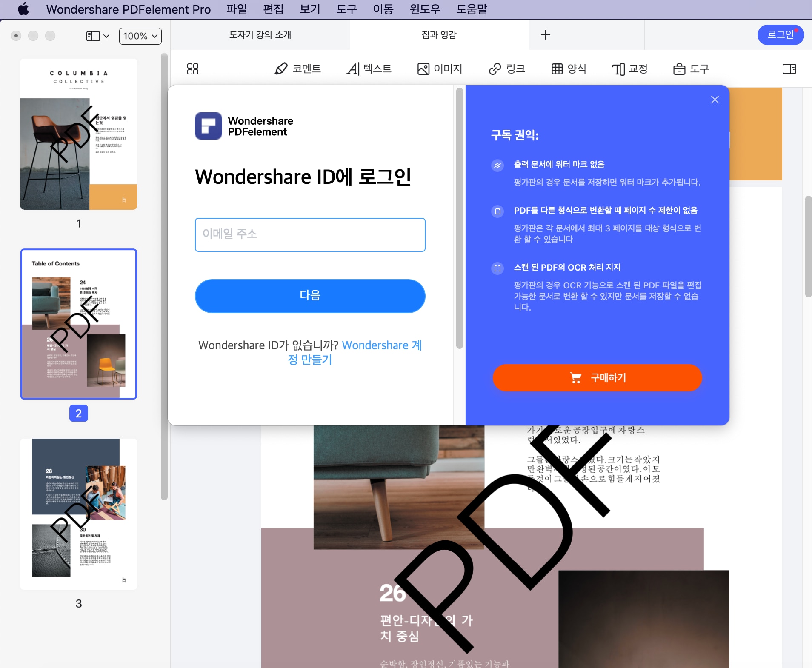
Task: Select page 3 thumbnail
Action: coord(79,514)
